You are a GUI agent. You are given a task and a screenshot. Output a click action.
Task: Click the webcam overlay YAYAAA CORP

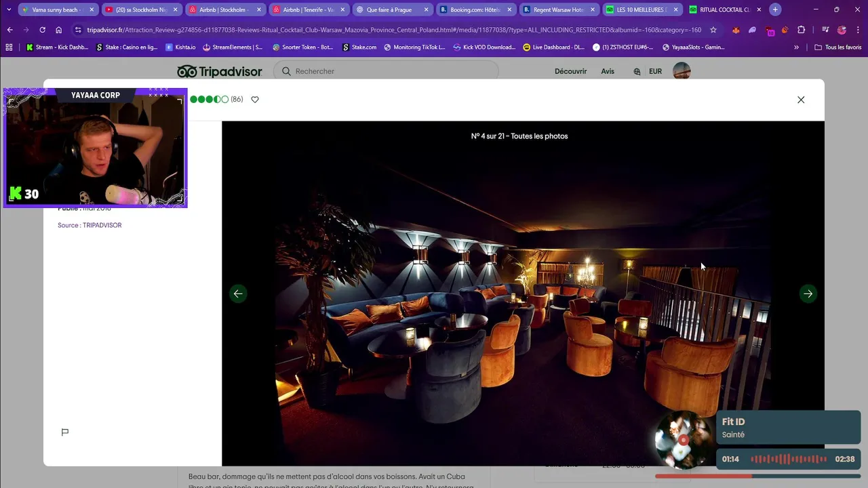tap(95, 147)
